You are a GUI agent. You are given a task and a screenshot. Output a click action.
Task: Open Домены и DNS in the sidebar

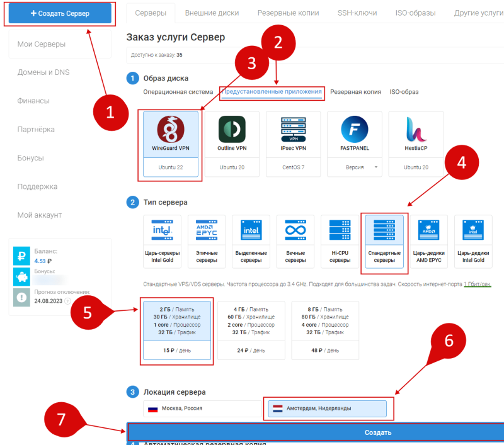[43, 72]
